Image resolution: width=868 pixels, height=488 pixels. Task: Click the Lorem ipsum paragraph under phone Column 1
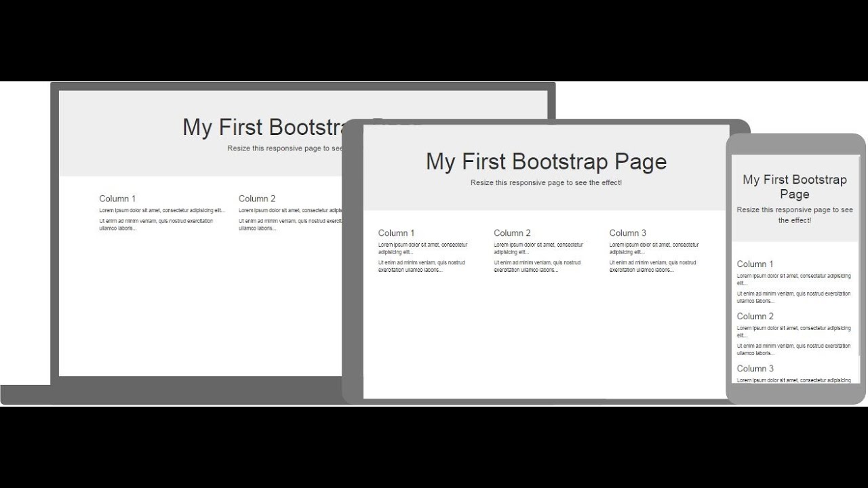point(794,280)
